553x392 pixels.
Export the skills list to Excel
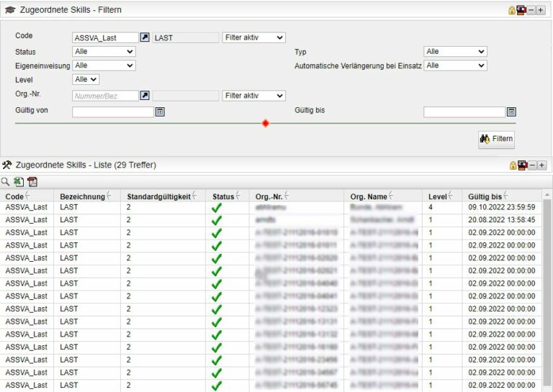coord(19,182)
